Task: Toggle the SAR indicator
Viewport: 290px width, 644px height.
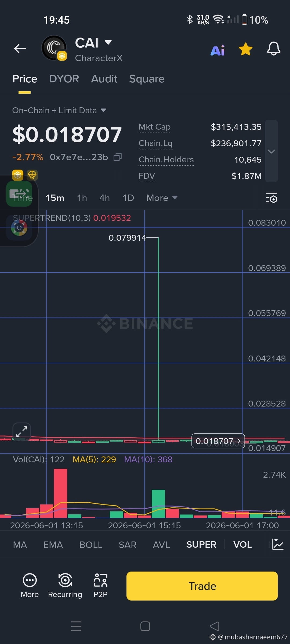Action: click(x=128, y=545)
